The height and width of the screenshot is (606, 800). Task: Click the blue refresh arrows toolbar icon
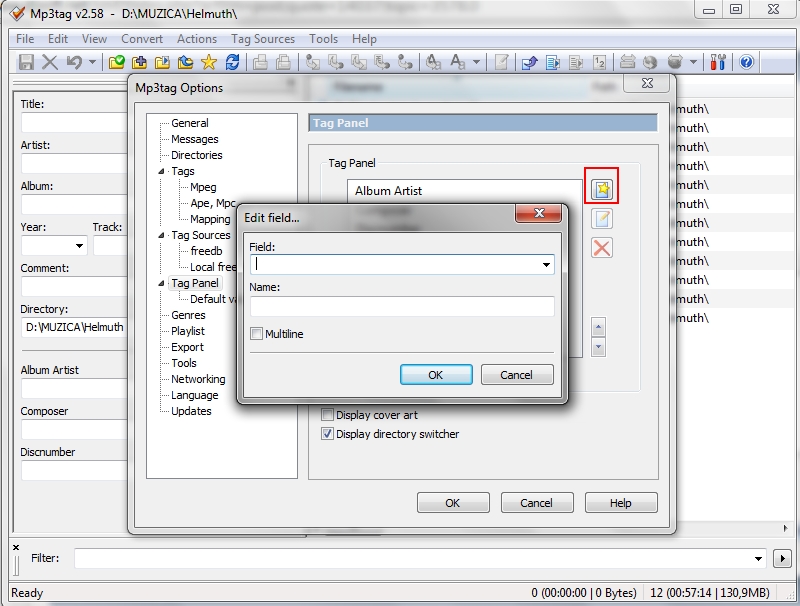[232, 62]
